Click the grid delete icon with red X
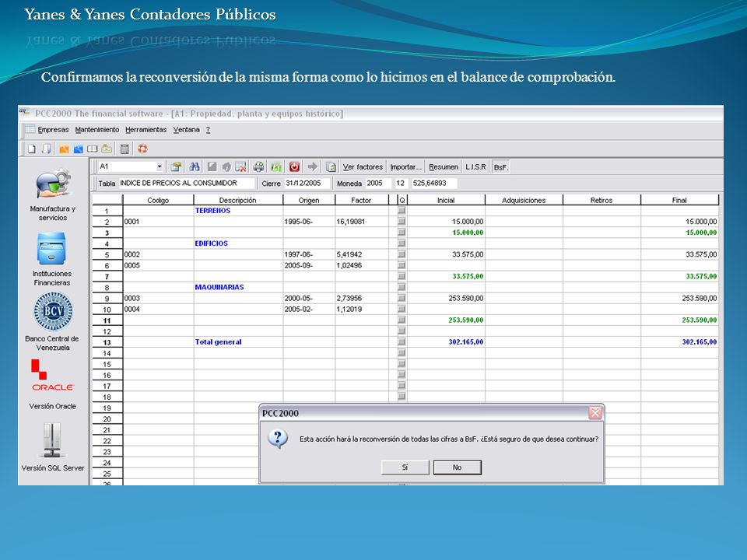The height and width of the screenshot is (560, 747). 240,166
